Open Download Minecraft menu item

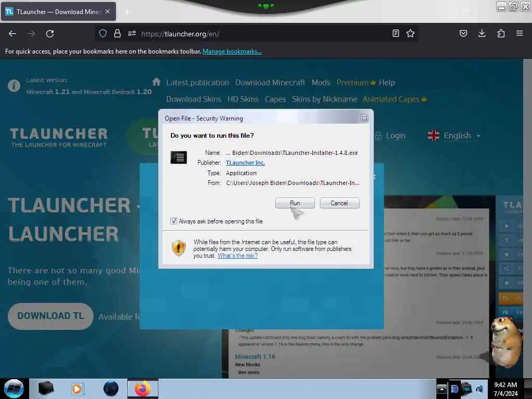point(270,83)
